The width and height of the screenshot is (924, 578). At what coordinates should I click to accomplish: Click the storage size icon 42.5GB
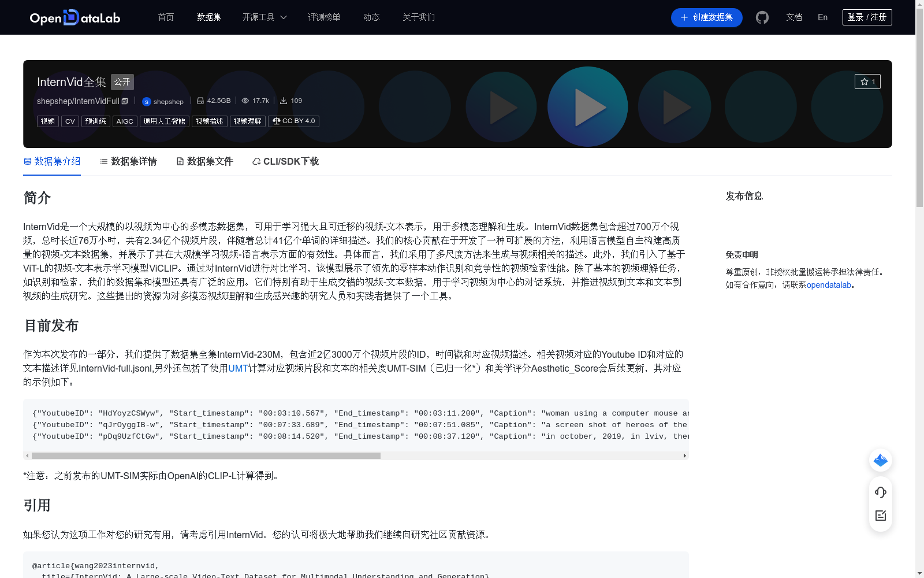pos(200,101)
